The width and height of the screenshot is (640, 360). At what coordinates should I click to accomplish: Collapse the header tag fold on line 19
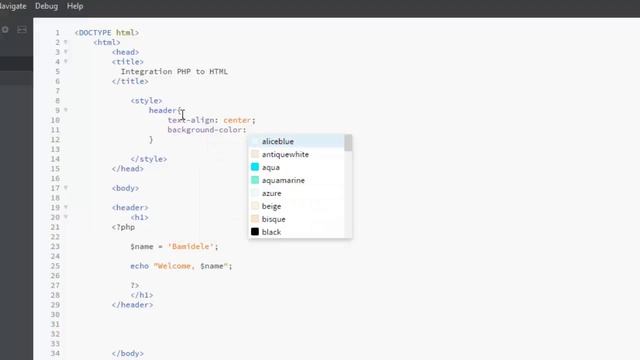[66, 207]
